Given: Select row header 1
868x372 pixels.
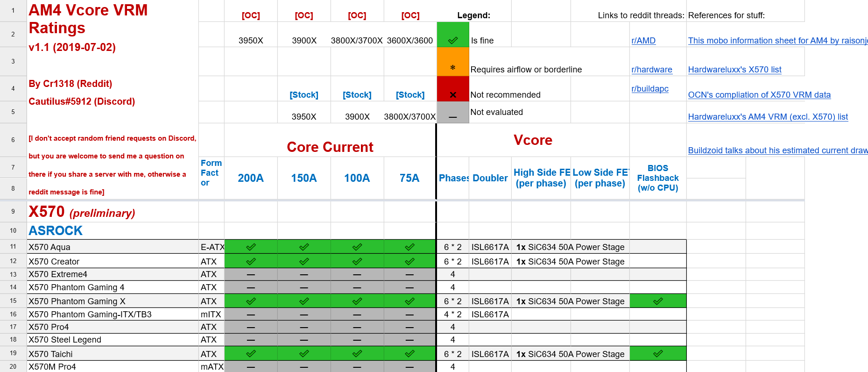Looking at the screenshot, I should (13, 10).
